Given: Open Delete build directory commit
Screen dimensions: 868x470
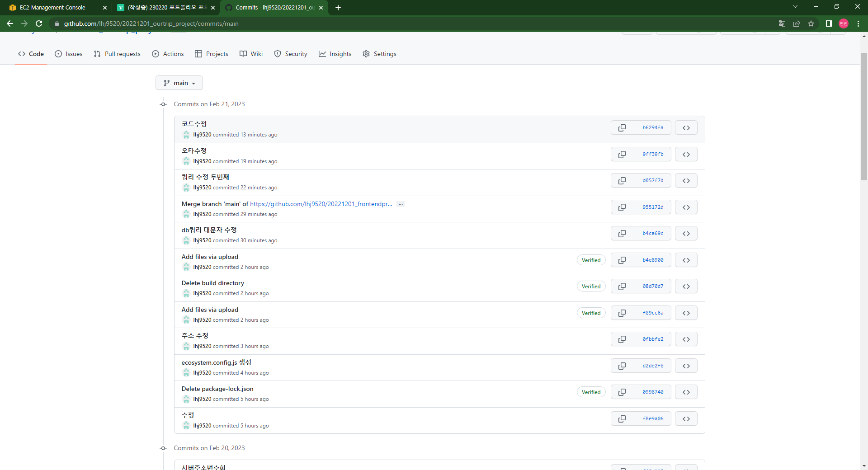Looking at the screenshot, I should tap(212, 283).
